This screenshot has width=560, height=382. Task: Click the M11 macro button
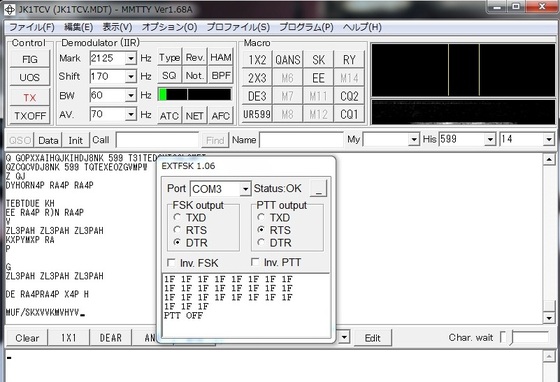[318, 96]
